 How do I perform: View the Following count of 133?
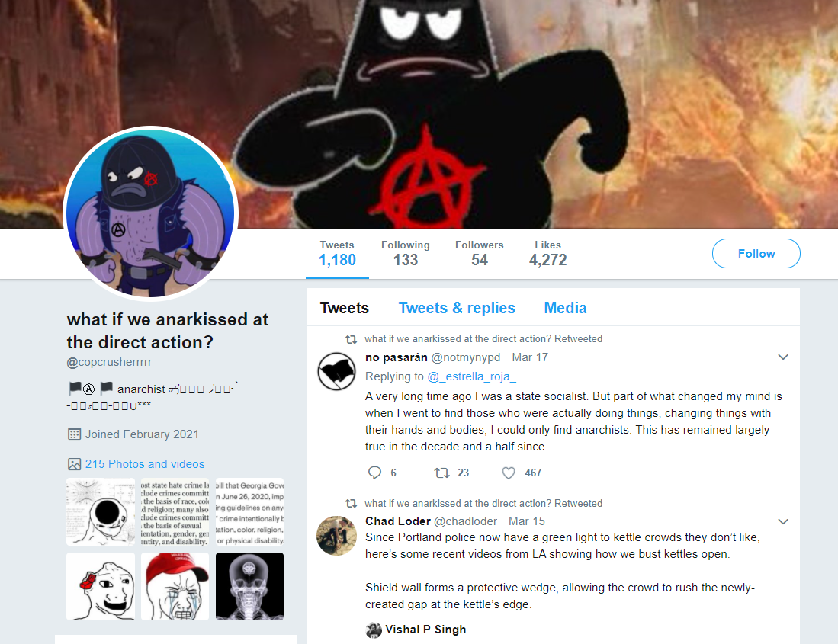[x=406, y=254]
